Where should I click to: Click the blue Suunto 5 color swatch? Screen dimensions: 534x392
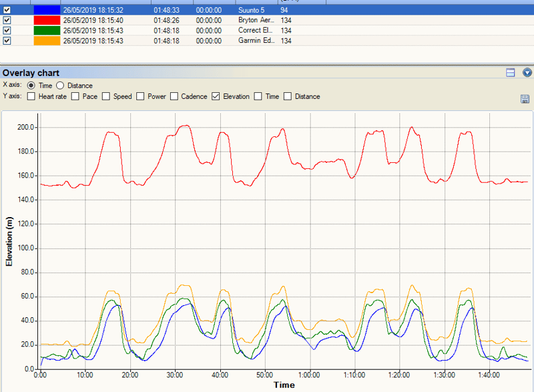pyautogui.click(x=47, y=10)
